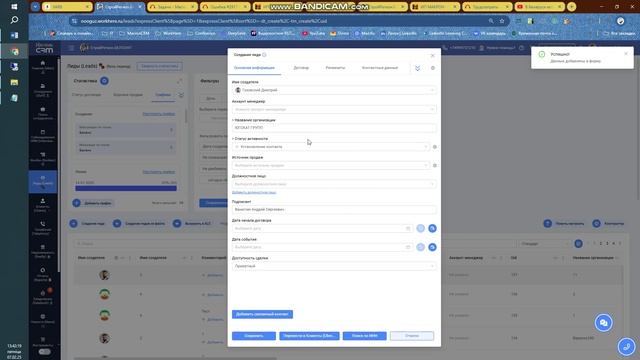Click the Добавить график button in the statistics panel
Viewport: 640px width, 360px height.
(x=93, y=203)
